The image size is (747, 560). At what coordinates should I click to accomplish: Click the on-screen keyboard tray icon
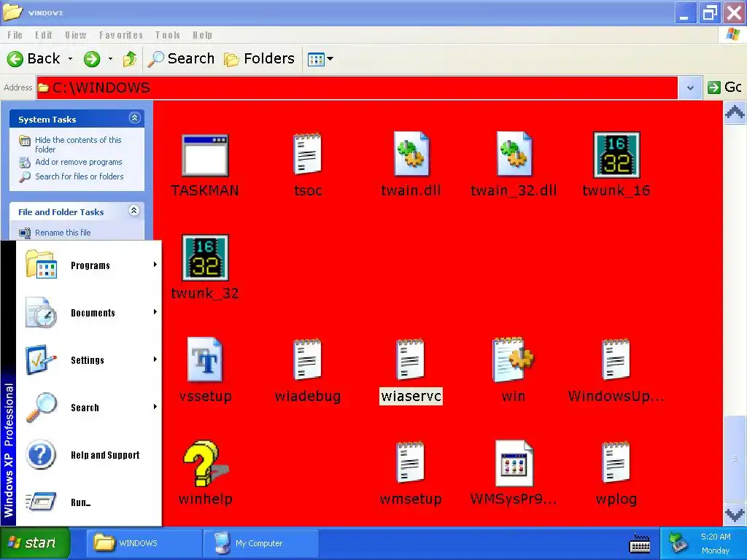pyautogui.click(x=640, y=542)
